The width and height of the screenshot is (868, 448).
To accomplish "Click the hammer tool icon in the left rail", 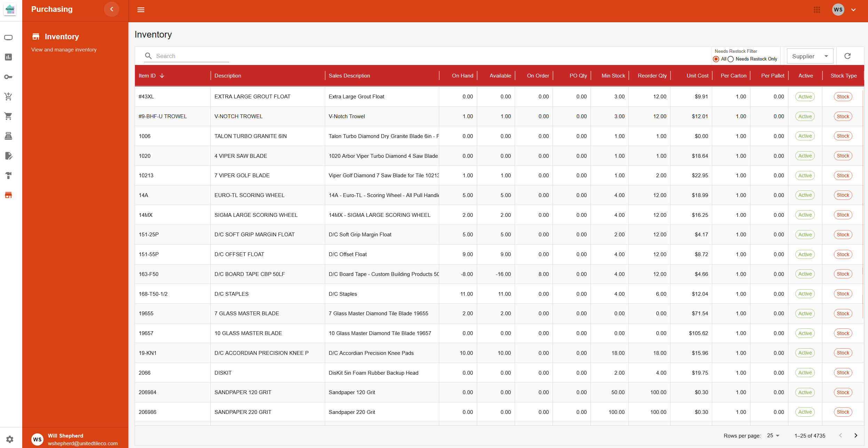I will [8, 175].
